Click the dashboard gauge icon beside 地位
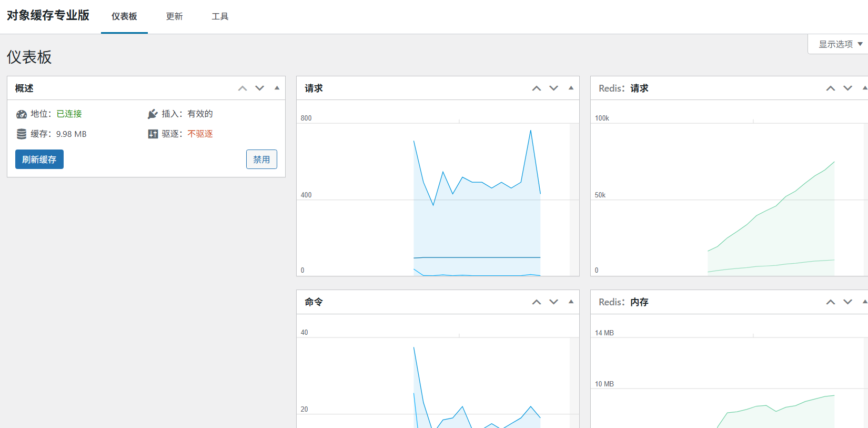Screen dimensions: 868x428 (x=22, y=114)
